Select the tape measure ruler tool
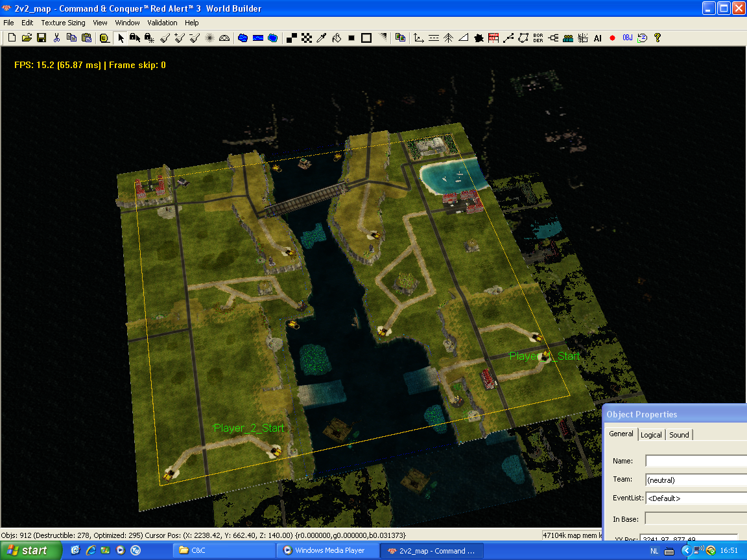The image size is (747, 560). coord(104,38)
